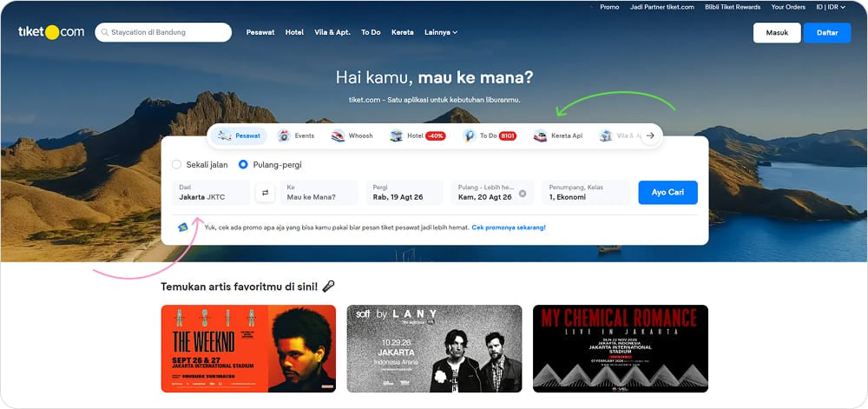Open the ID | IDR language currency selector
This screenshot has height=409, width=868.
[x=831, y=7]
